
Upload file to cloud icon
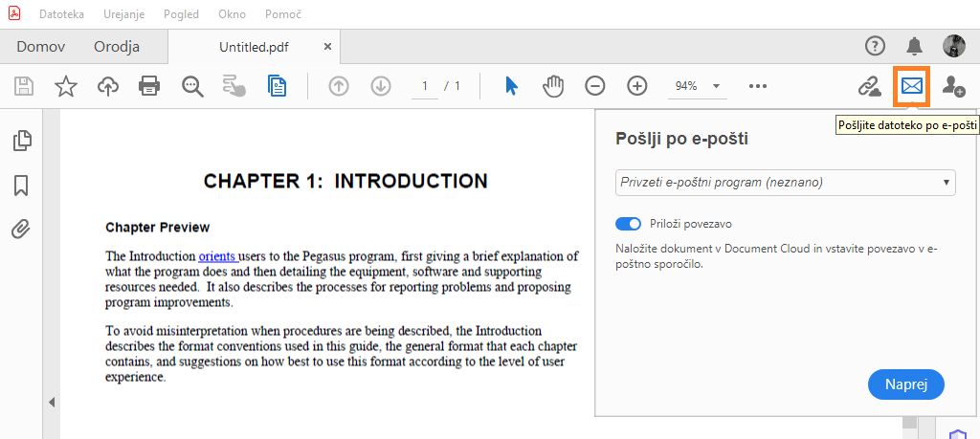click(x=108, y=86)
